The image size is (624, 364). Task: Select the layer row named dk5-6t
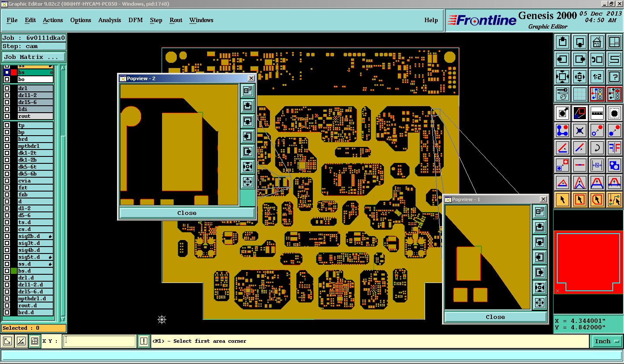click(35, 167)
